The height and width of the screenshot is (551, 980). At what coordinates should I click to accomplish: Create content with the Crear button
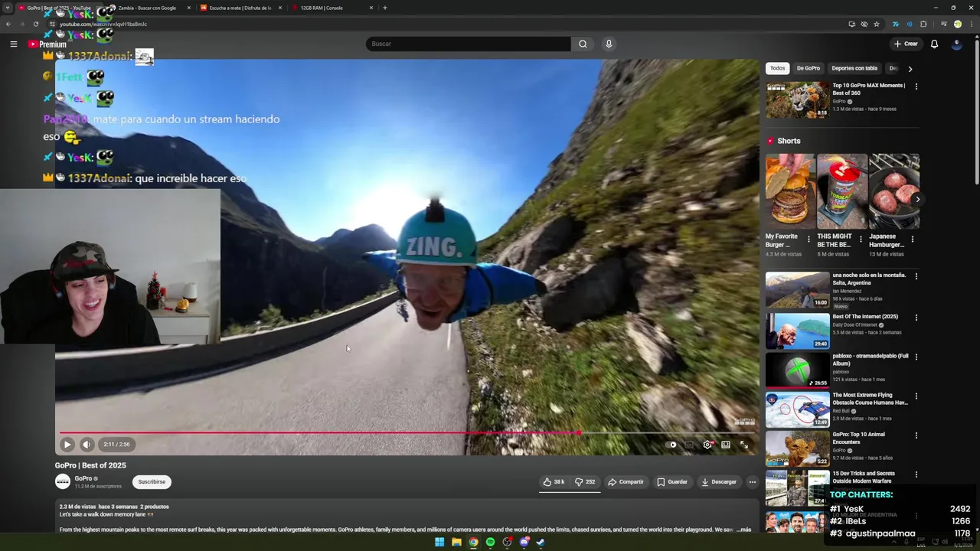click(x=906, y=44)
